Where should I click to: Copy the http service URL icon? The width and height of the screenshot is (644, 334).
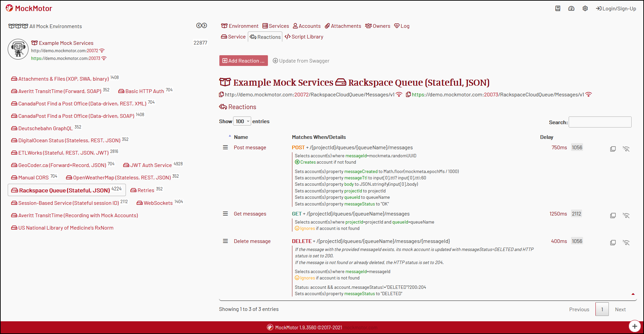click(221, 95)
